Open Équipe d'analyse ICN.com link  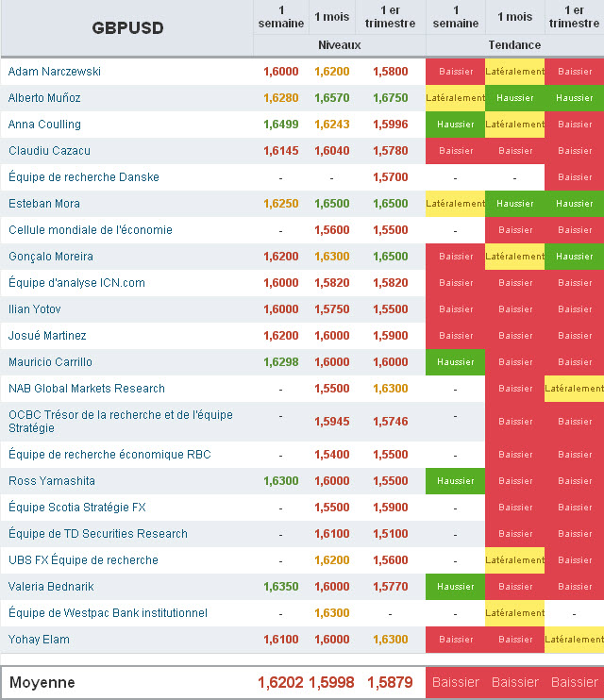click(76, 283)
